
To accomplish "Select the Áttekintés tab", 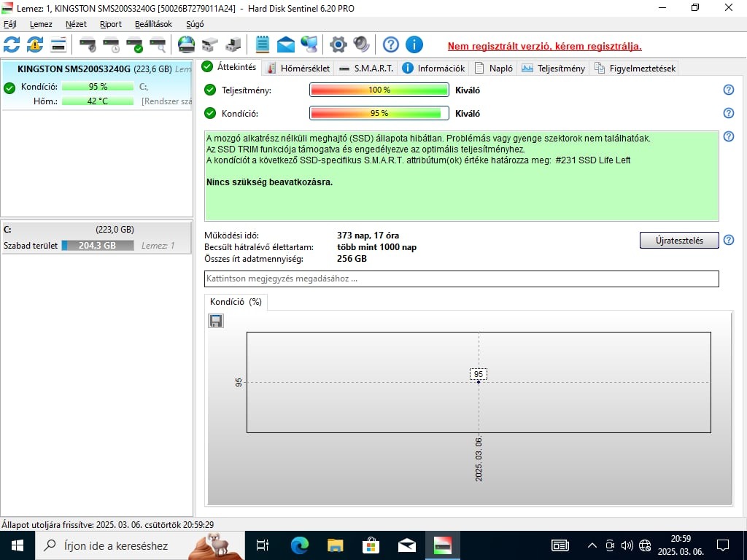I will 229,67.
